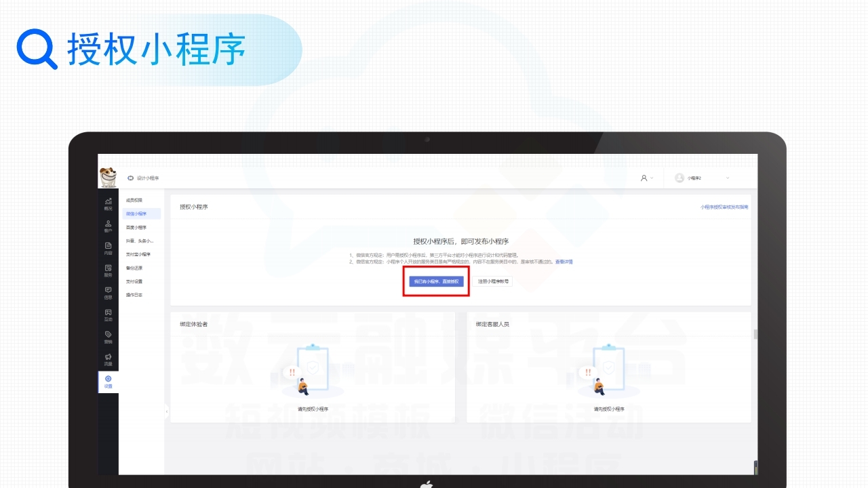This screenshot has width=868, height=488.
Task: Open the 内容 content section in sidebar
Action: coord(108,249)
